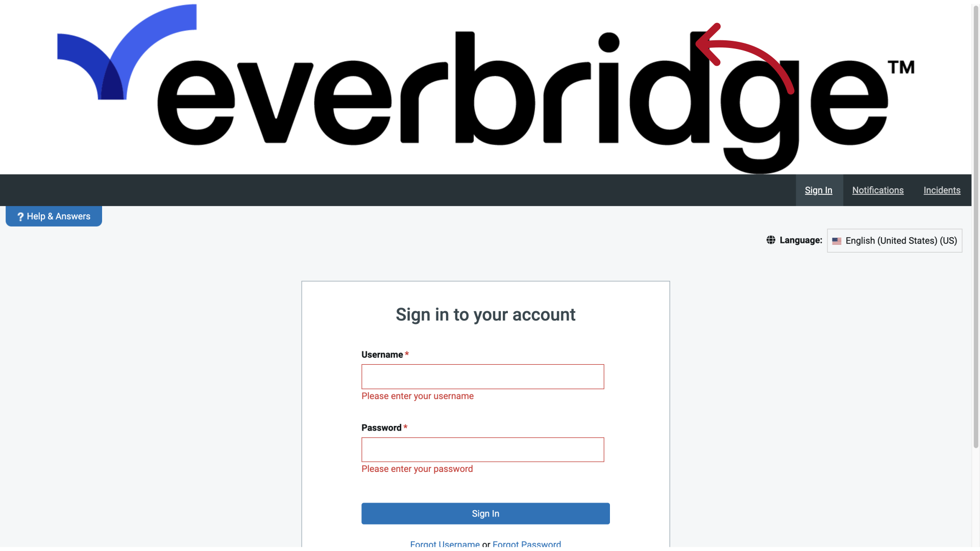Click the US flag icon in language selector
Screen dimensions: 980x551
(837, 241)
